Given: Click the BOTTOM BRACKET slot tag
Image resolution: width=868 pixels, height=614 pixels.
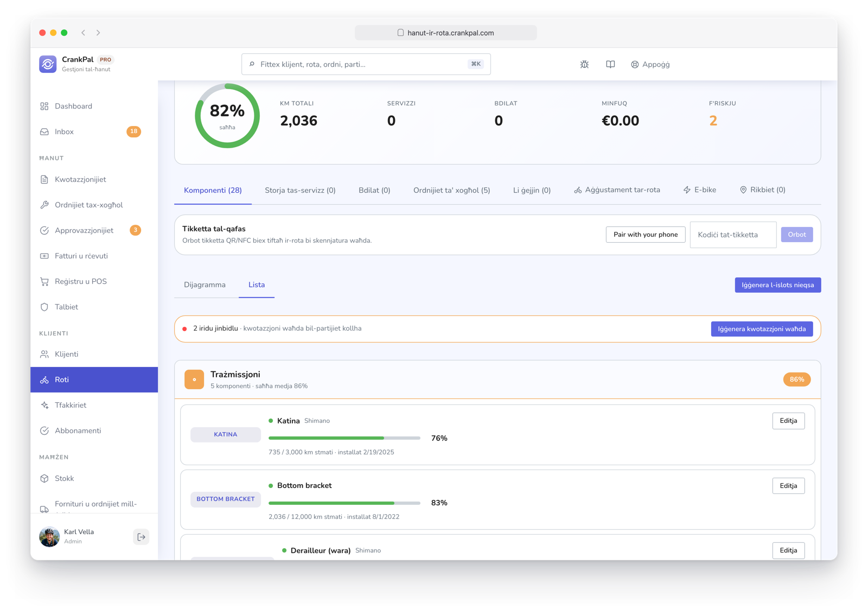Looking at the screenshot, I should click(226, 499).
